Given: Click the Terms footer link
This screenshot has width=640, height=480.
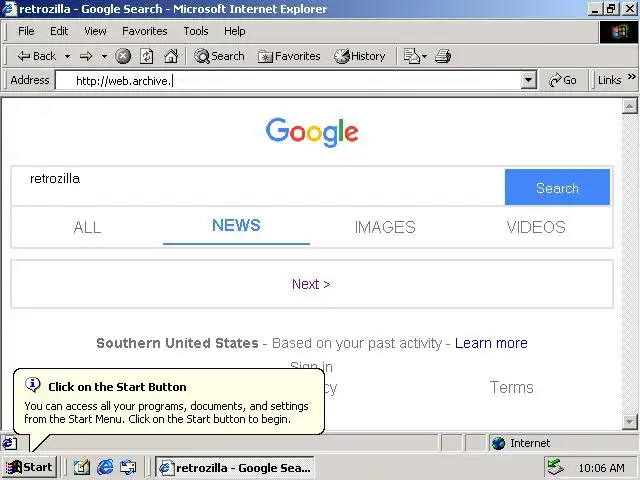Looking at the screenshot, I should [511, 387].
